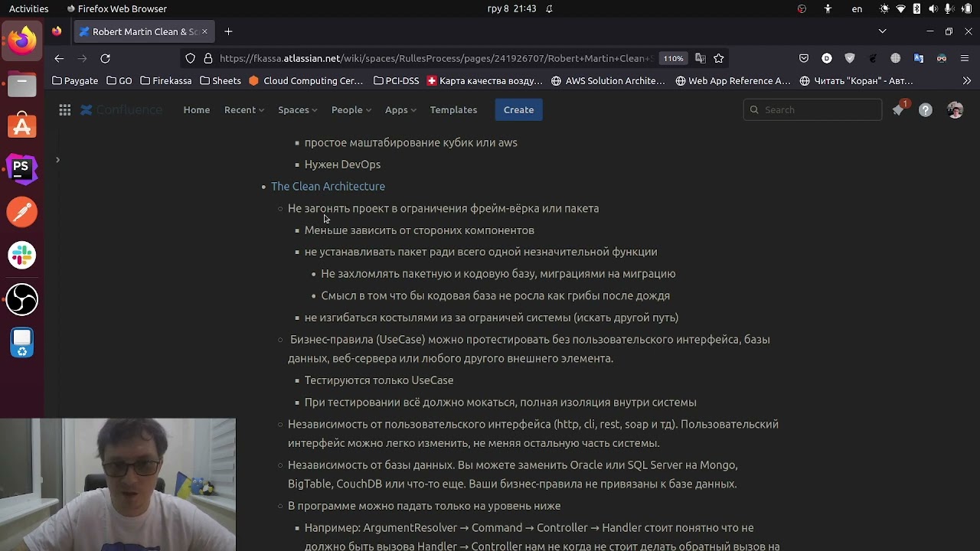Open the new tab plus button
The height and width of the screenshot is (551, 980).
pyautogui.click(x=228, y=31)
